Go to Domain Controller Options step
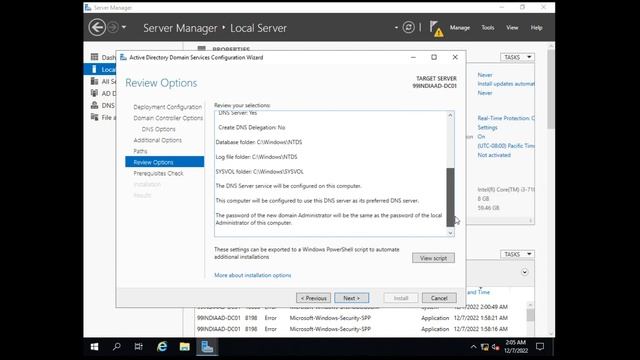This screenshot has width=640, height=360. pos(168,118)
